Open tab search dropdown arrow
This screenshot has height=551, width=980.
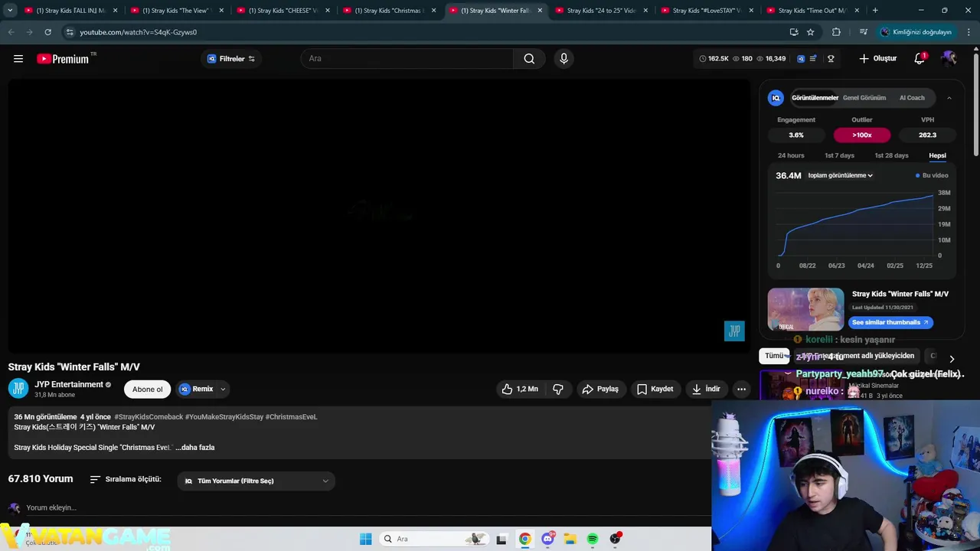[10, 11]
